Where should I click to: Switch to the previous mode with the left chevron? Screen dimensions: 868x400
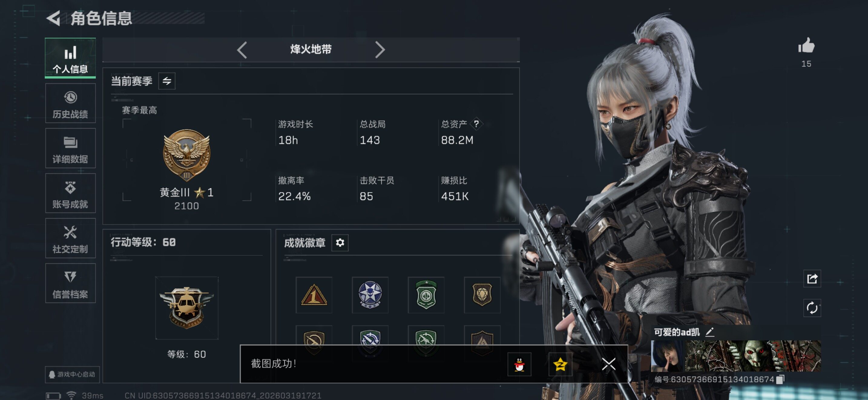(x=242, y=50)
